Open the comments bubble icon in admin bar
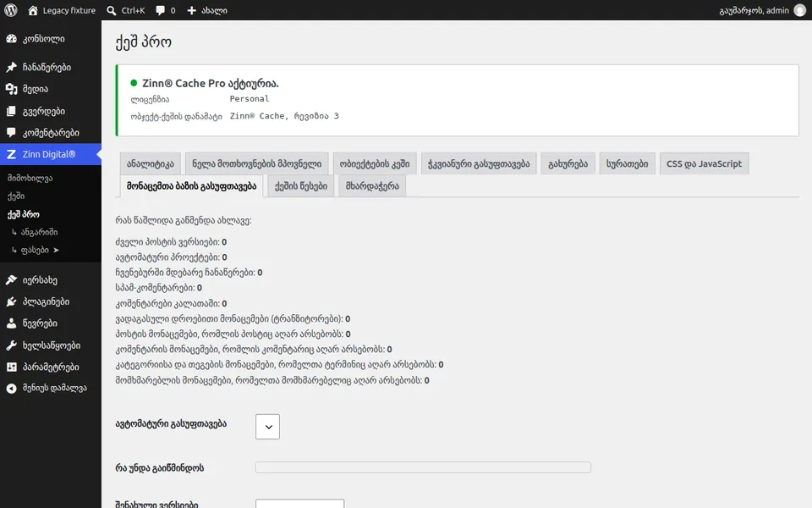Viewport: 812px width, 508px height. [161, 10]
